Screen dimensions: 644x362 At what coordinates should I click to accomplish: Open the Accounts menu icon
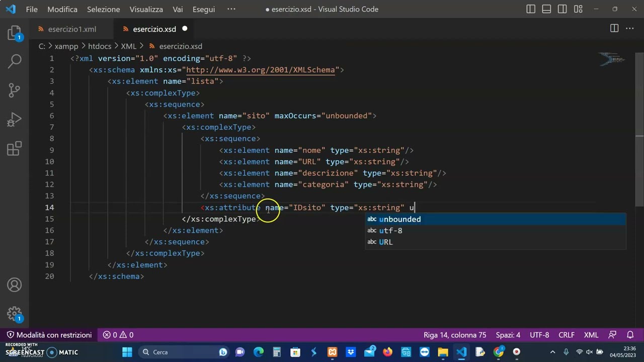tap(15, 285)
